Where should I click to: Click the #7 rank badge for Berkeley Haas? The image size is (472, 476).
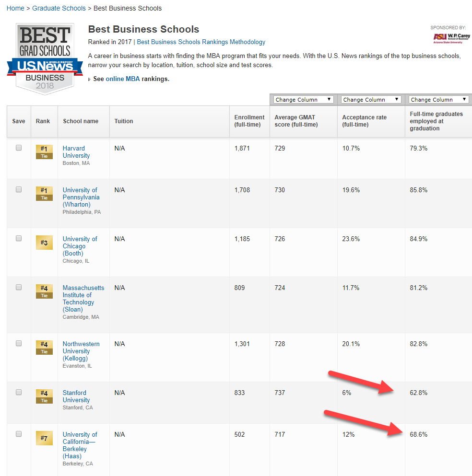(44, 438)
